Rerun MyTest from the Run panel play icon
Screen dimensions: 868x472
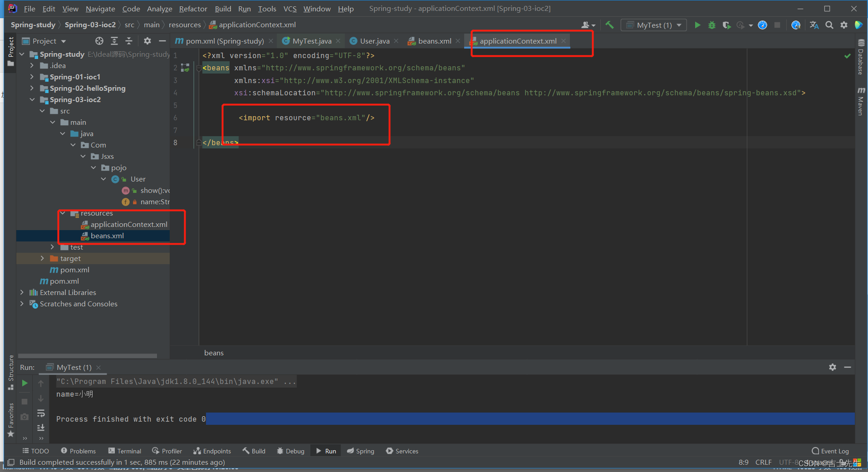point(25,383)
